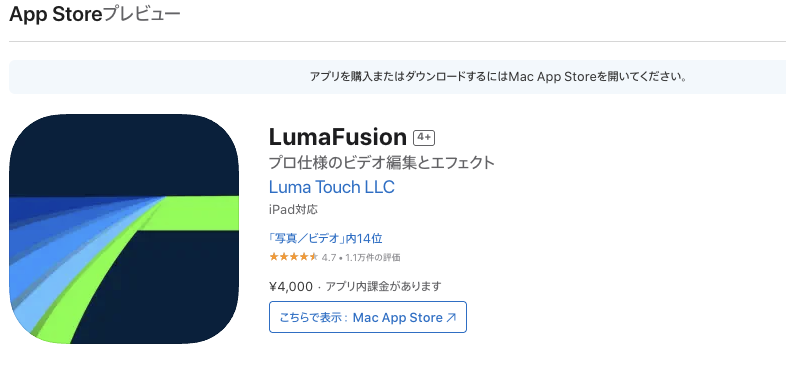Click the プレビュー label in header

click(141, 15)
